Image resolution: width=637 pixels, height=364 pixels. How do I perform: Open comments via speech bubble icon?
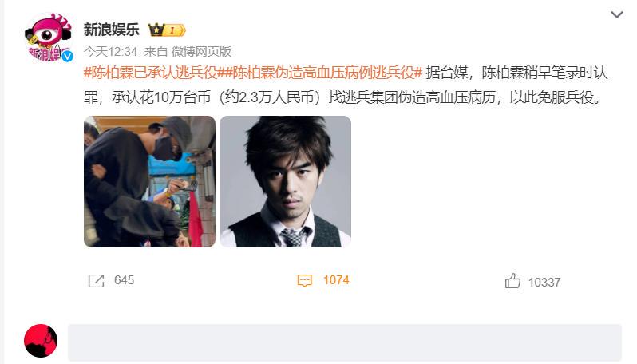pyautogui.click(x=305, y=281)
